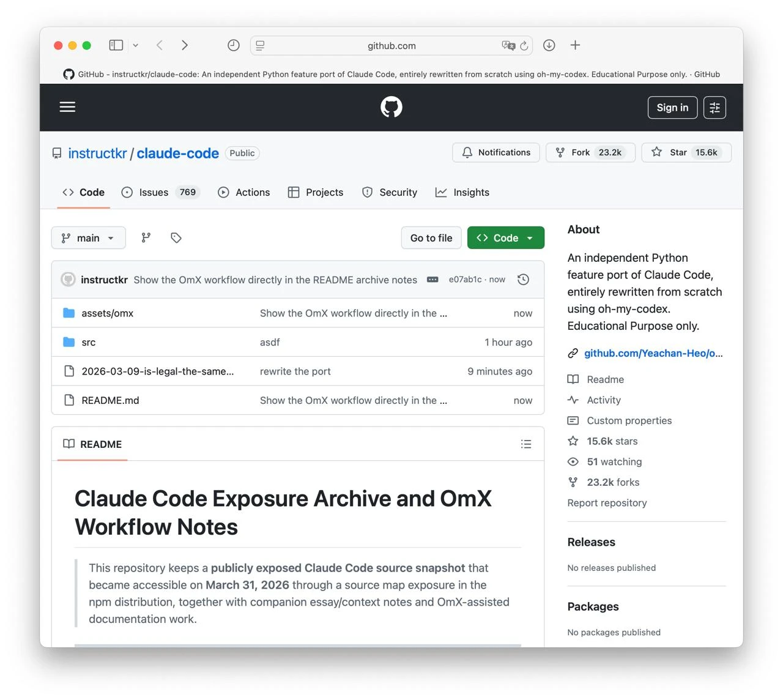Open the Safari history clock icon
783x700 pixels.
point(233,45)
